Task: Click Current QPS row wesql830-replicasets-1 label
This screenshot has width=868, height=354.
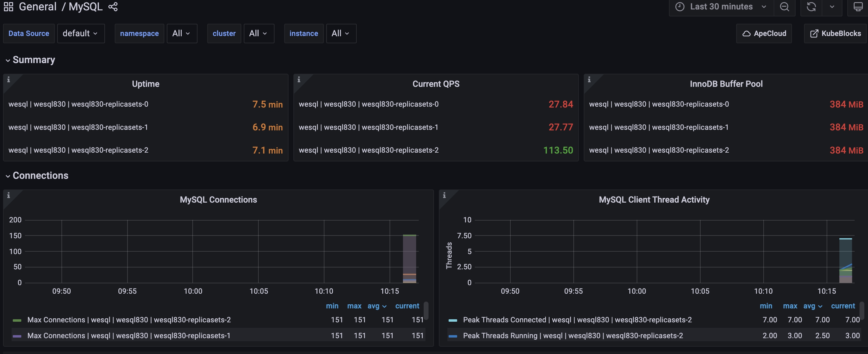Action: click(x=368, y=127)
